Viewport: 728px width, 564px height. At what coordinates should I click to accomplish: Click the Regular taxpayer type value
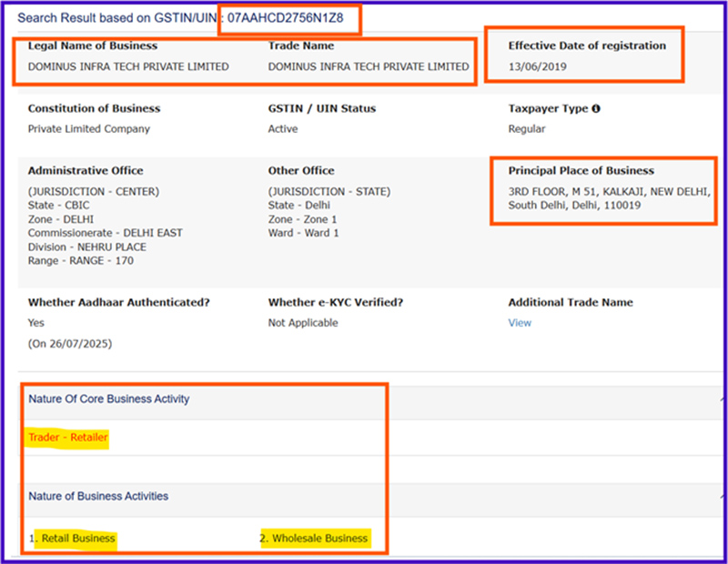coord(527,129)
